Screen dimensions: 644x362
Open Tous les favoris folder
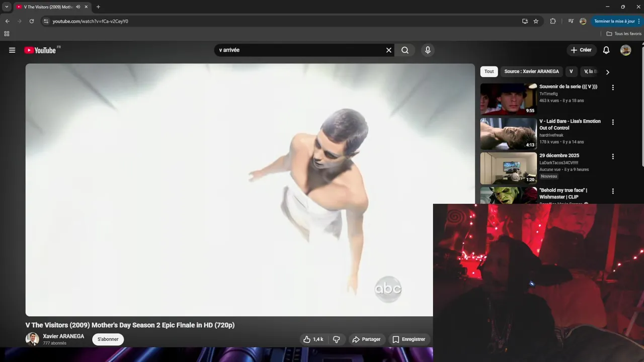pyautogui.click(x=624, y=34)
